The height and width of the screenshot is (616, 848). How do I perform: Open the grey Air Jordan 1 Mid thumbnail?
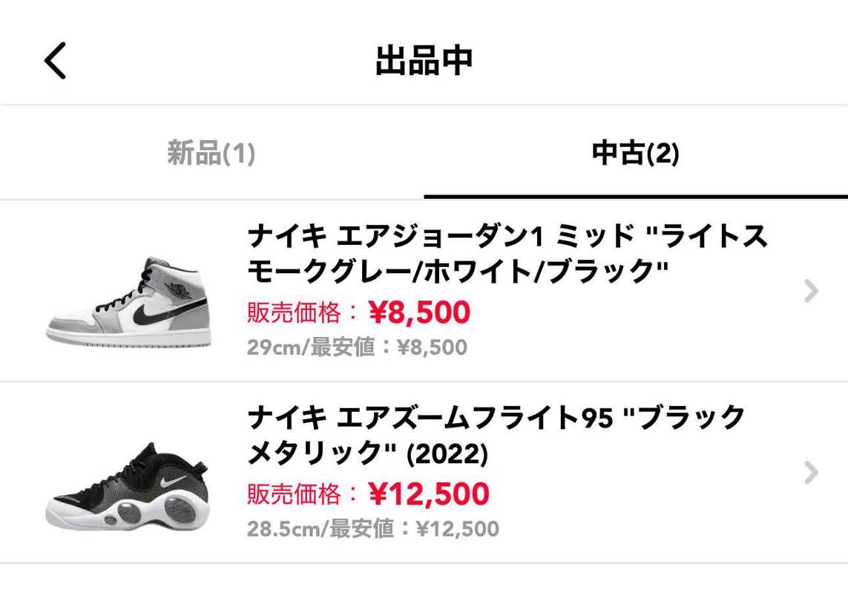(128, 302)
